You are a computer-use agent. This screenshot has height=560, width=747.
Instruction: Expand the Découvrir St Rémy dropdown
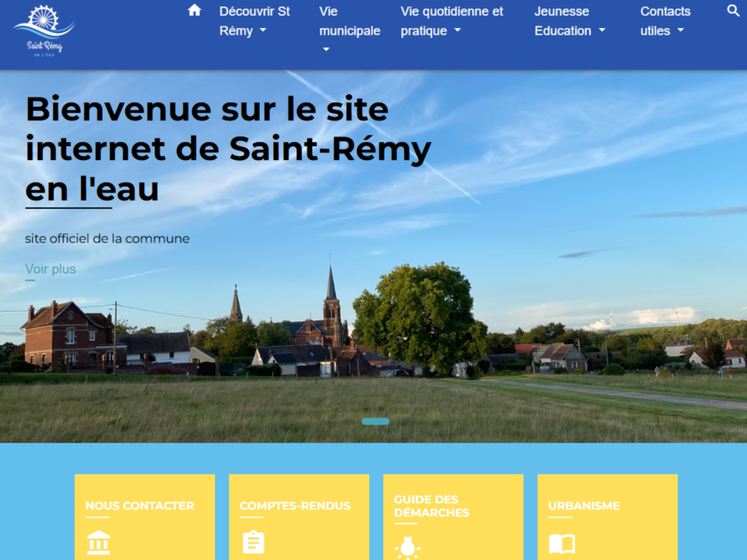[254, 21]
